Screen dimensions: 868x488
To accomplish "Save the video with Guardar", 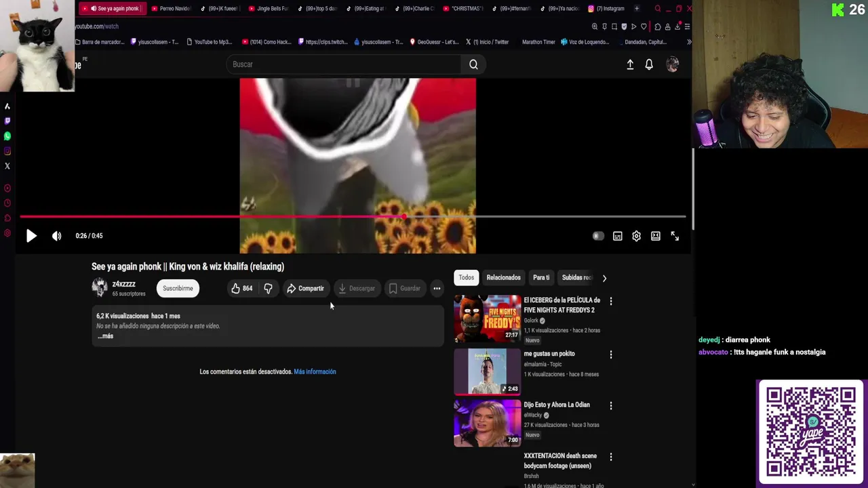I will pos(405,289).
